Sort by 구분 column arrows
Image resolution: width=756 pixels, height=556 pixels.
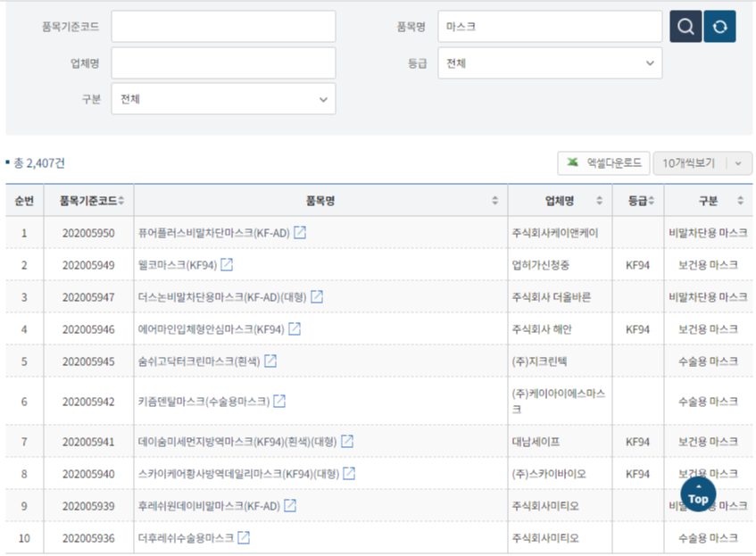[741, 201]
